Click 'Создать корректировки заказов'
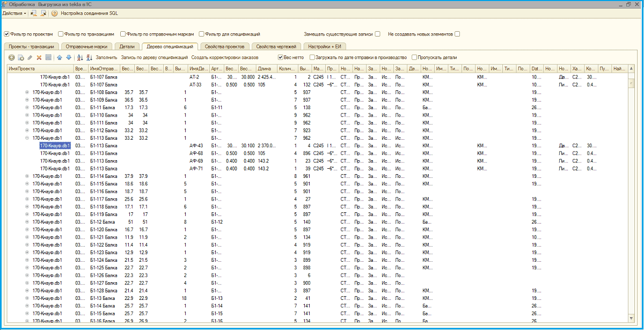This screenshot has height=330, width=644. [225, 57]
